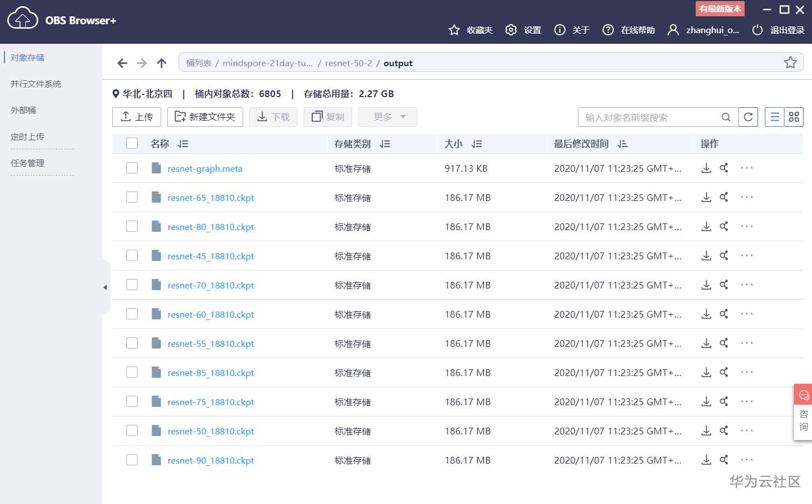
Task: Share resnet-60_18810.ckpt with the share icon
Action: [724, 314]
